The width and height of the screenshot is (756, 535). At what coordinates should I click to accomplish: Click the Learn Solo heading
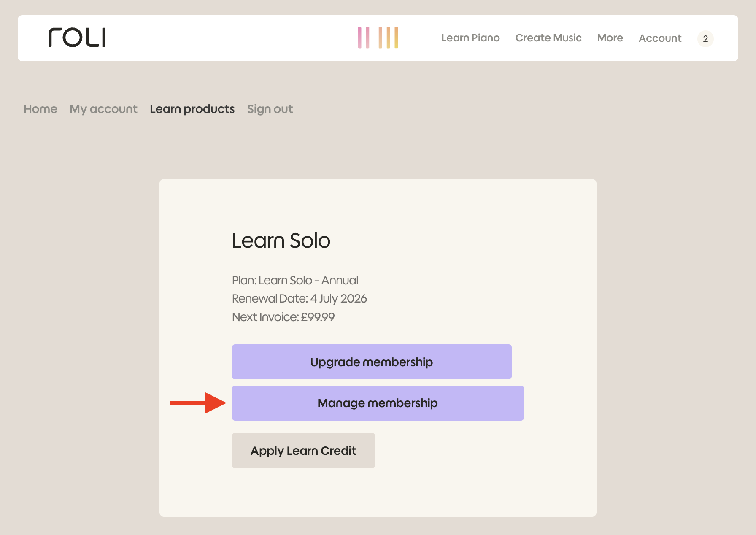click(x=281, y=240)
